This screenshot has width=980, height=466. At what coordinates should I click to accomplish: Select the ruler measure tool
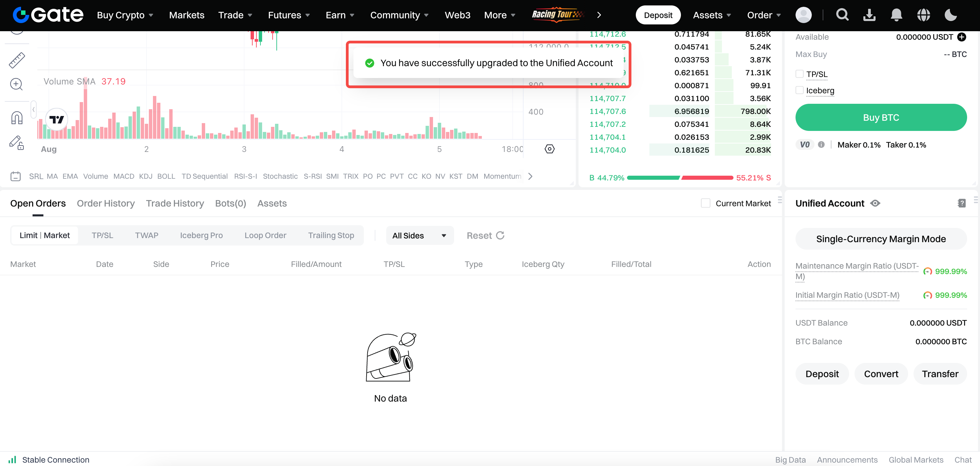click(17, 60)
